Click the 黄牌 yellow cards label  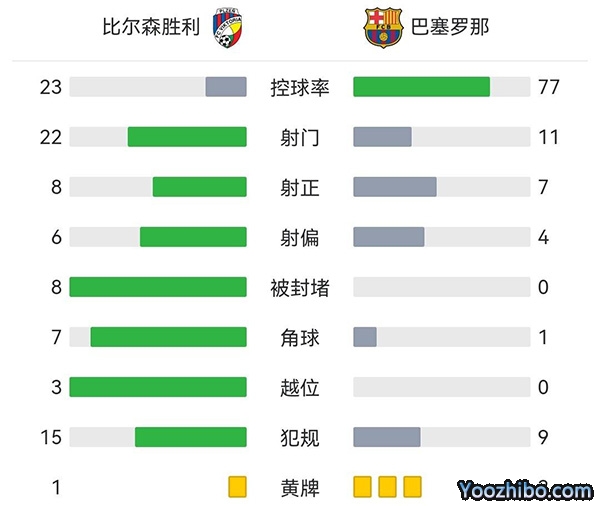(x=300, y=487)
